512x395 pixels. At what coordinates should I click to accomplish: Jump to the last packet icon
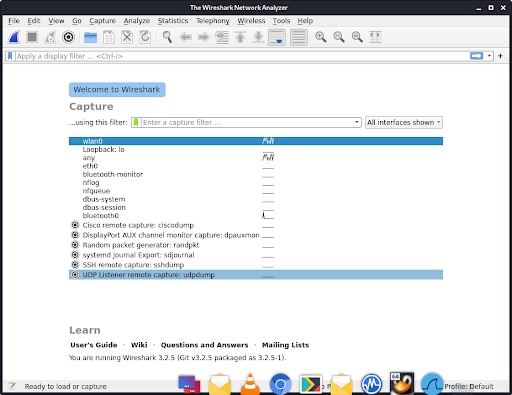pyautogui.click(x=258, y=37)
